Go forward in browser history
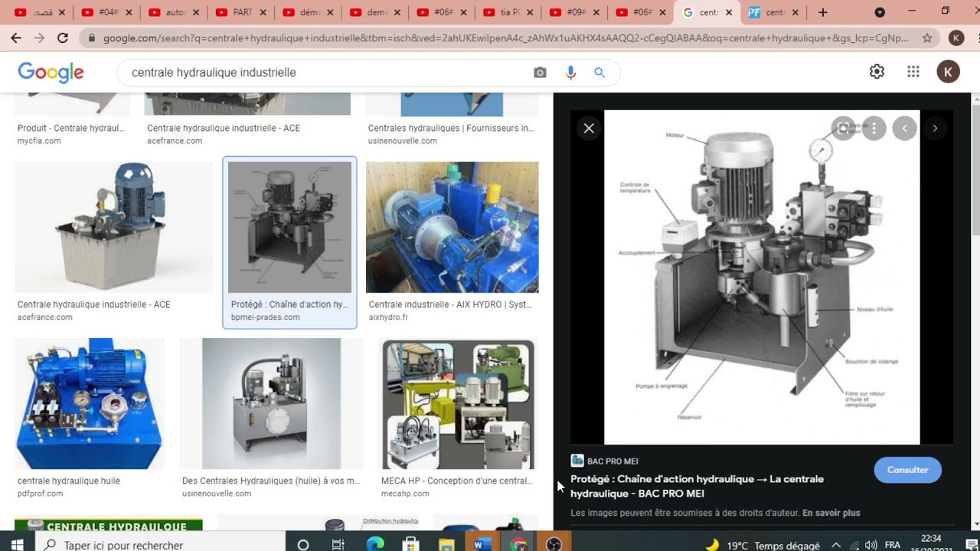Screen dimensions: 980x551 (40, 37)
